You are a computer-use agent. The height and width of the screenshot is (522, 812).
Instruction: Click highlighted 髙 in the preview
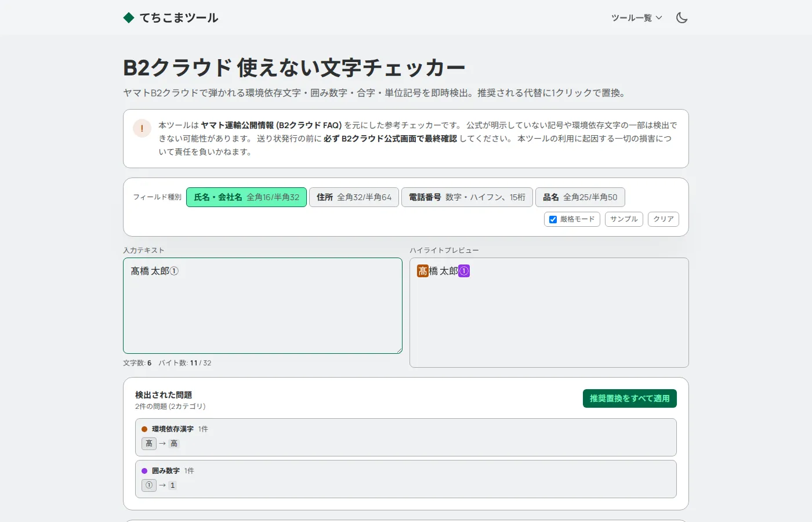[x=423, y=271]
